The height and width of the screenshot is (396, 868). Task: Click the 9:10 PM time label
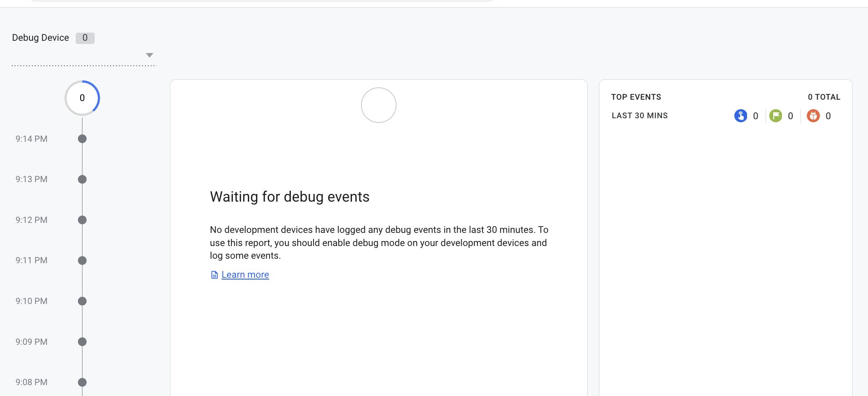tap(31, 301)
